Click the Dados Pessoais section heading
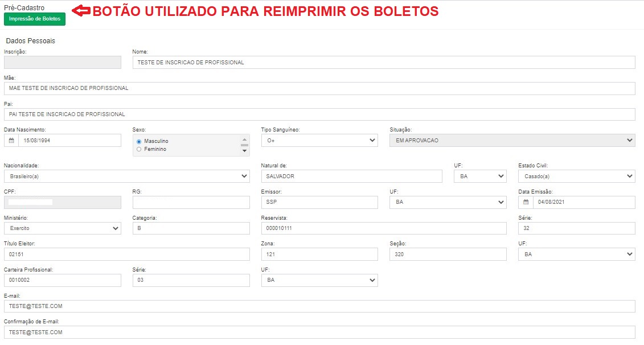This screenshot has height=345, width=644. click(x=30, y=41)
